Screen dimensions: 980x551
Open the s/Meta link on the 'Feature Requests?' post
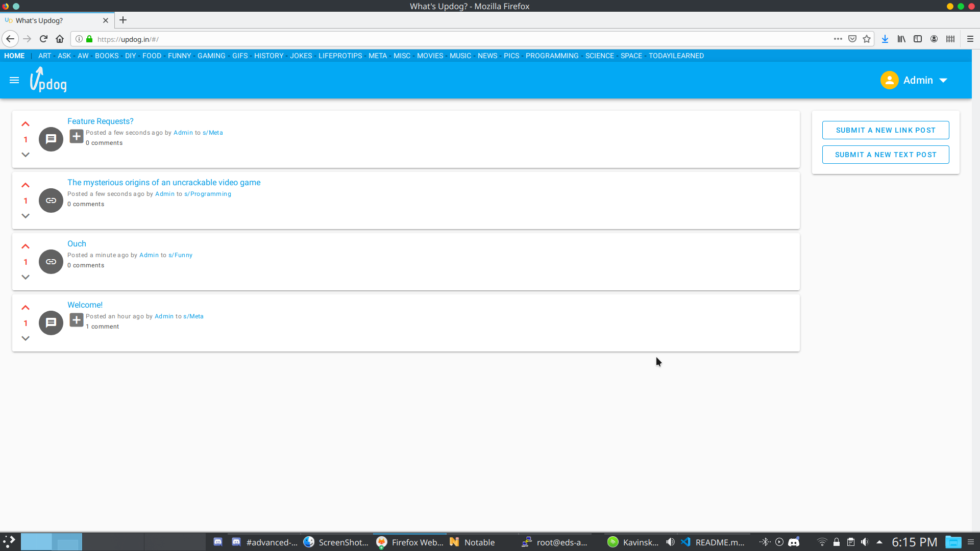tap(212, 133)
